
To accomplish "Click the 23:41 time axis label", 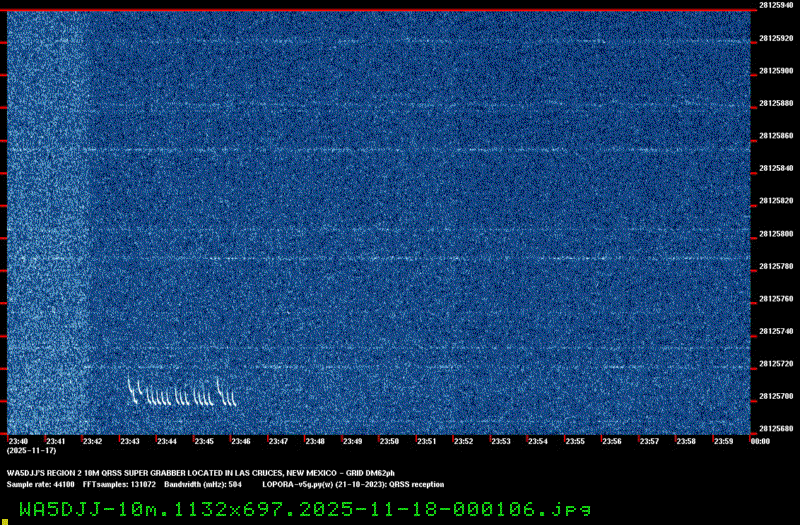I will click(56, 441).
